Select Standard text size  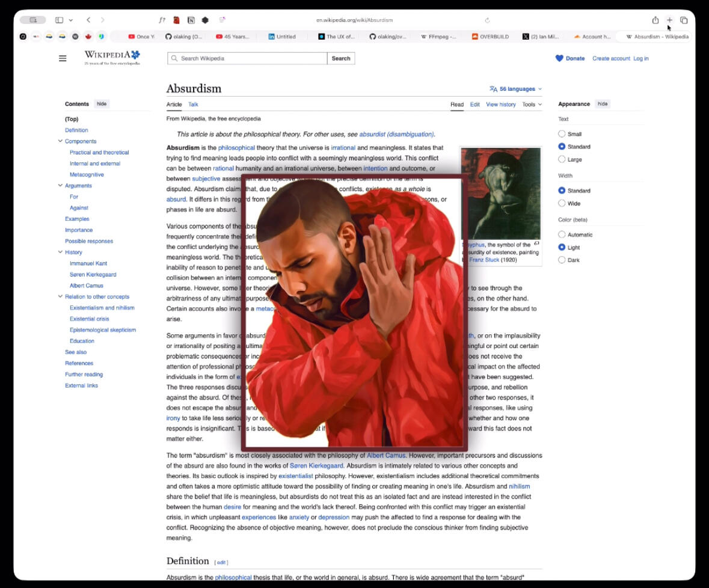[562, 147]
